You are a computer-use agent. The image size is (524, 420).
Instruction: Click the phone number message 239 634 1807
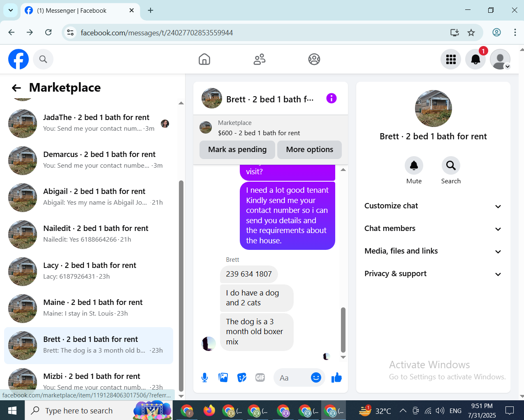tap(249, 274)
